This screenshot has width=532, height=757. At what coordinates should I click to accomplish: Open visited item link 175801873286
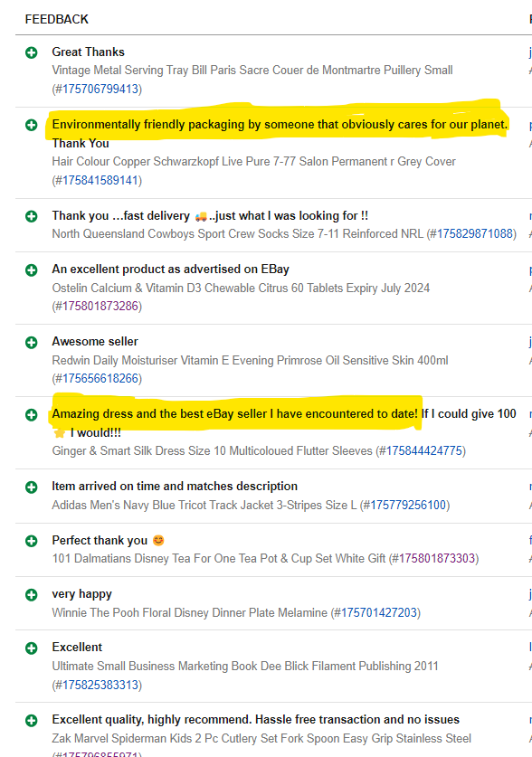(100, 306)
